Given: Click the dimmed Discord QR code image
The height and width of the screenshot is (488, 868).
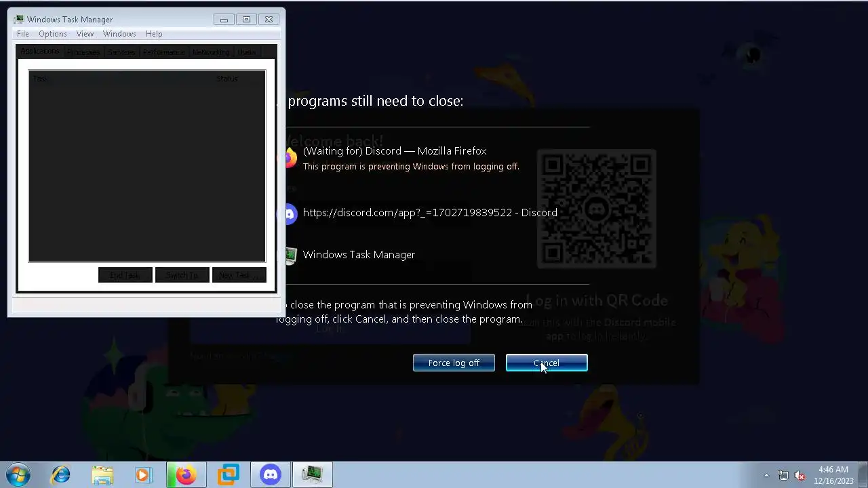Looking at the screenshot, I should pos(596,209).
